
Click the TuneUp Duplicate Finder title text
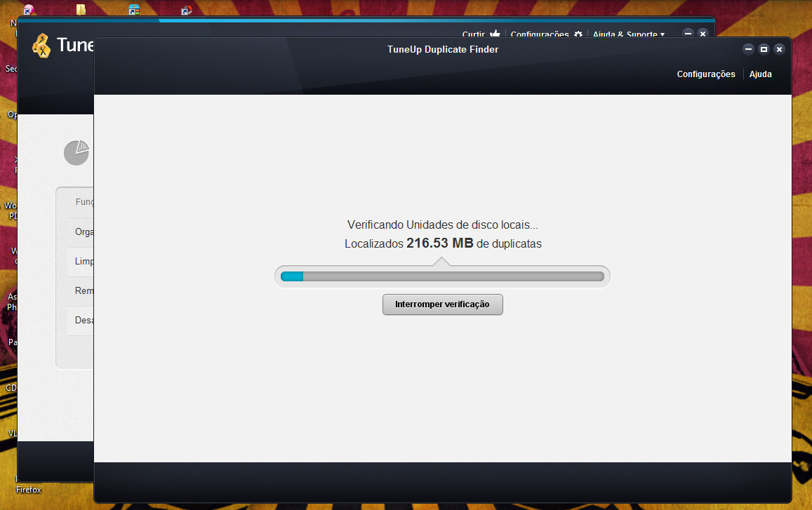point(443,50)
